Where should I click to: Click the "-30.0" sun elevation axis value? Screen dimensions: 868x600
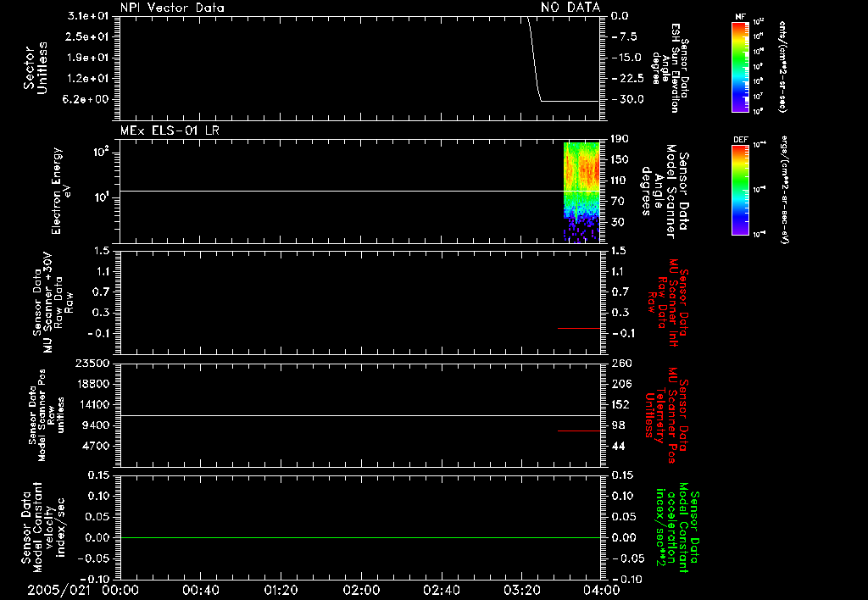click(x=627, y=99)
